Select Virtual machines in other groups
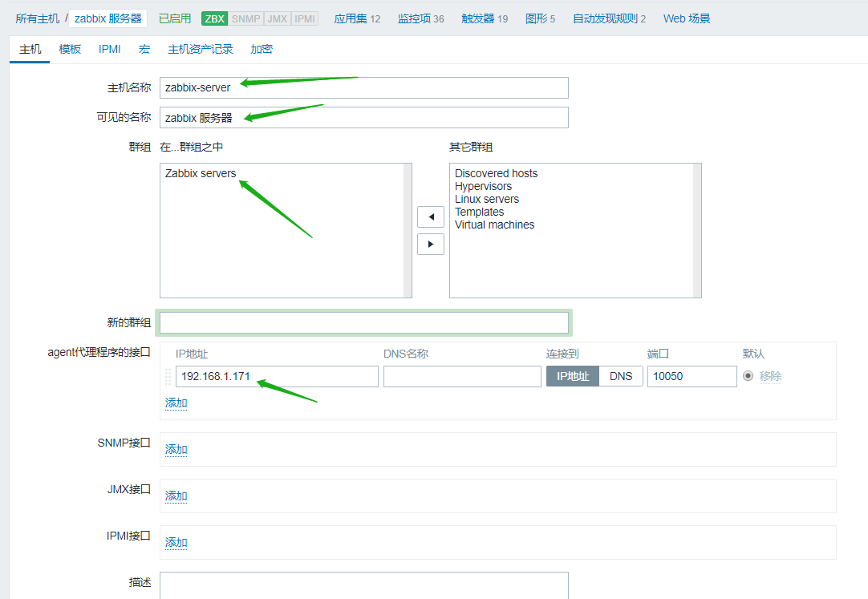 tap(494, 225)
